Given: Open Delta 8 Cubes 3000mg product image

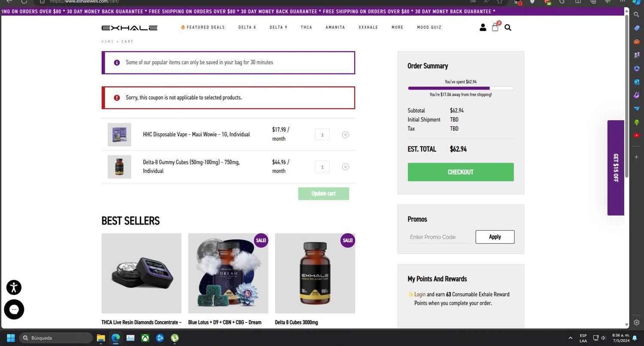Looking at the screenshot, I should click(x=315, y=273).
